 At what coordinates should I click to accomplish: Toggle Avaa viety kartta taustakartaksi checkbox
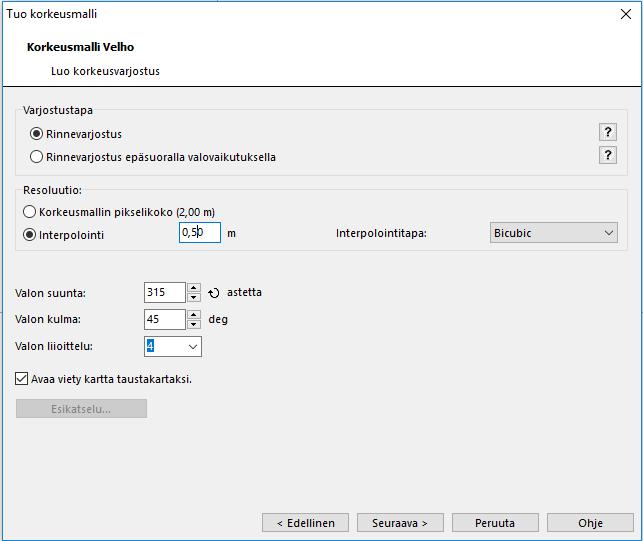click(x=21, y=378)
